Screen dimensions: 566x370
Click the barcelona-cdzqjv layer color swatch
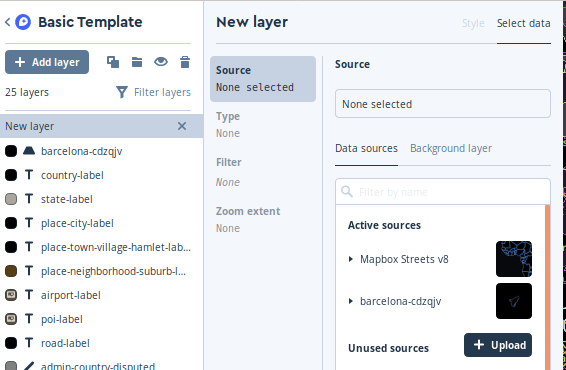(11, 151)
